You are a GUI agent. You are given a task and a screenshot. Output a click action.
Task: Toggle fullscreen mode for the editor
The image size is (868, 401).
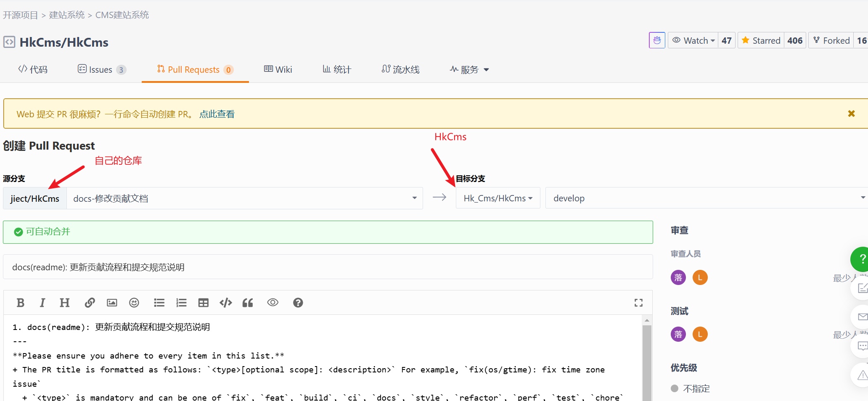coord(638,303)
